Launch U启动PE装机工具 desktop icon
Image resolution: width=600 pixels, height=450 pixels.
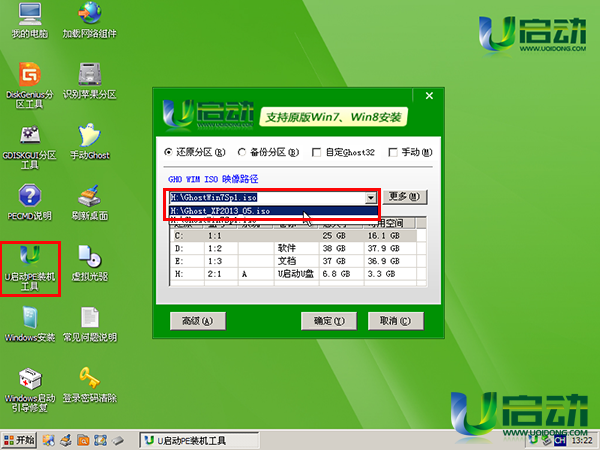click(x=30, y=268)
